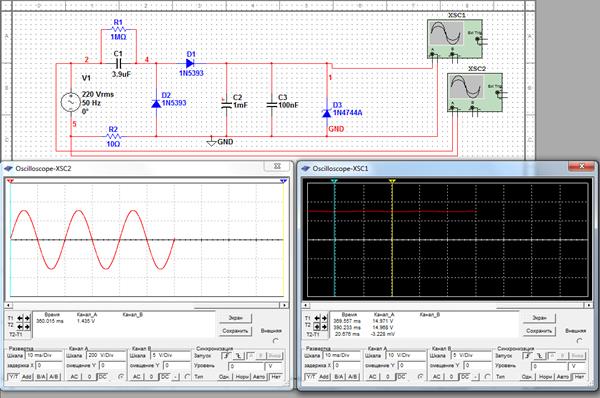The image size is (600, 398).
Task: Select the GND ground symbol
Action: tap(212, 142)
